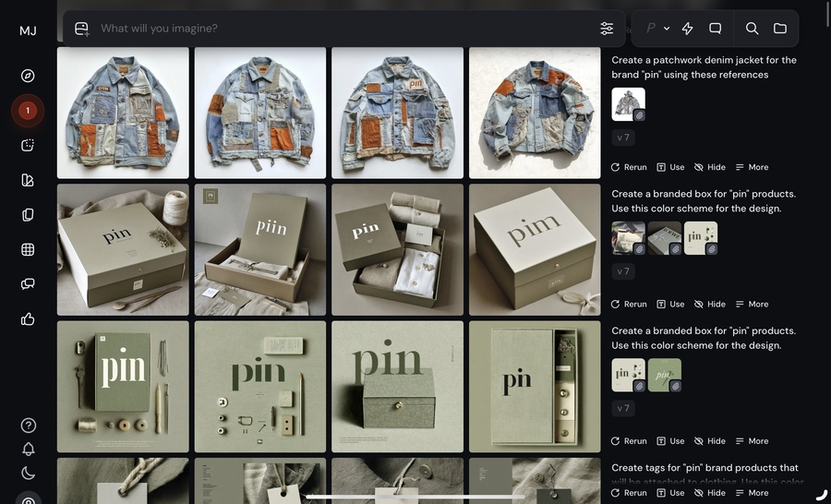Open the first denim jacket image
This screenshot has width=831, height=504.
pos(123,113)
